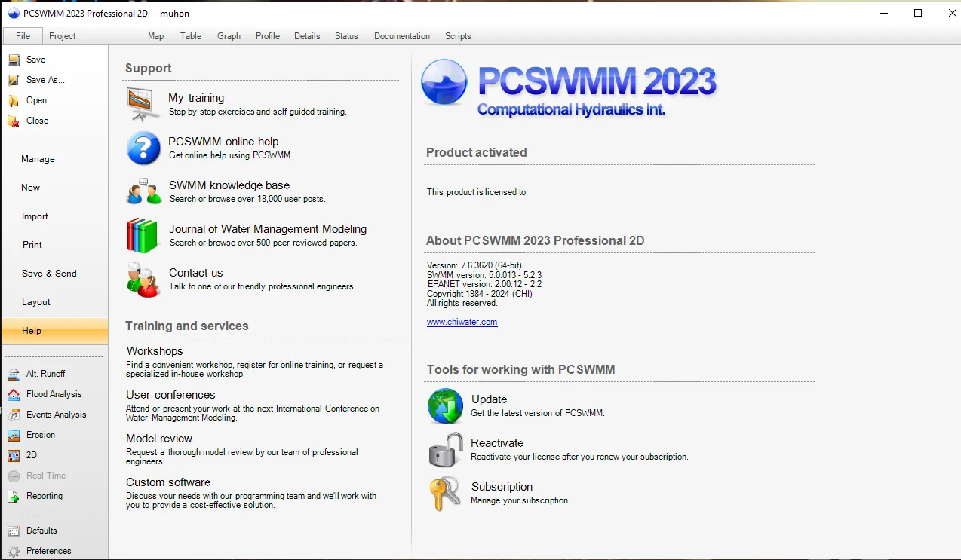Click the Close project icon
The image size is (961, 560).
click(14, 121)
